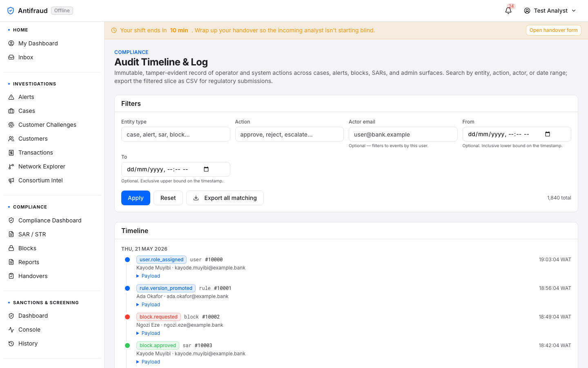The image size is (588, 368).
Task: Expand Payload for block.requested event
Action: click(x=148, y=333)
